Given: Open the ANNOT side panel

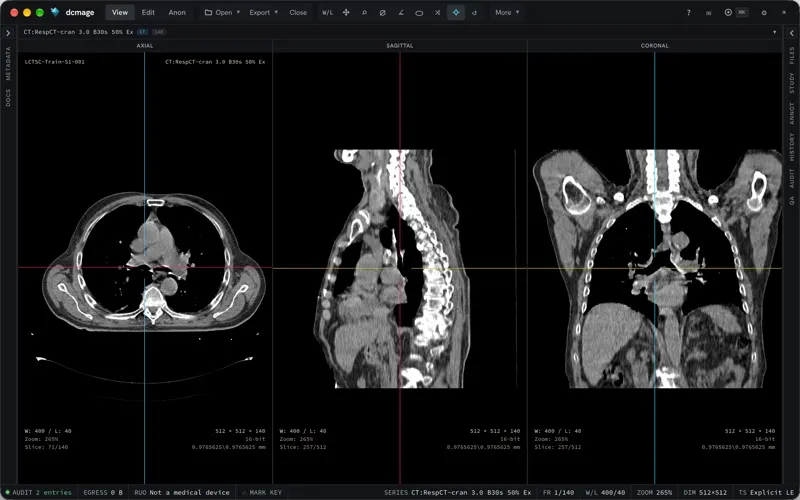Looking at the screenshot, I should coord(791,113).
